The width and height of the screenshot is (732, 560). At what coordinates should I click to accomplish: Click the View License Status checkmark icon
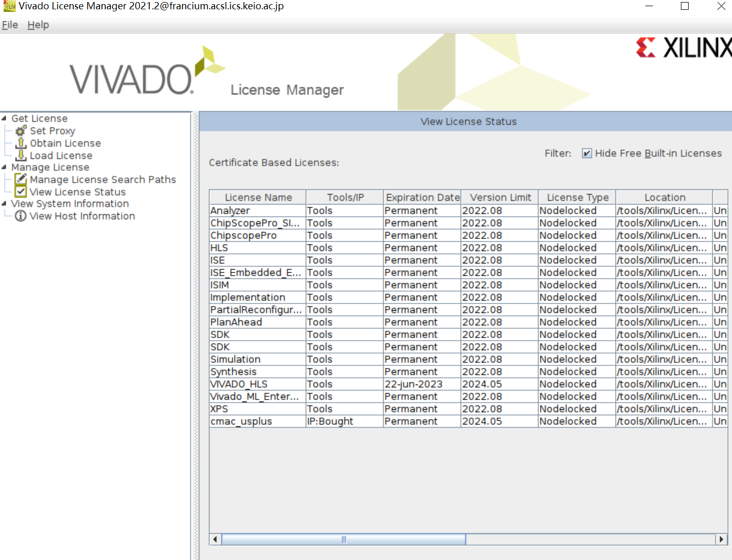tap(21, 191)
